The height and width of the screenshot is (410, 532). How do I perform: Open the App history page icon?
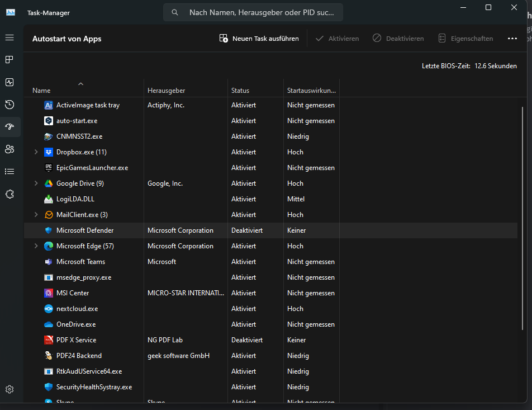(9, 105)
